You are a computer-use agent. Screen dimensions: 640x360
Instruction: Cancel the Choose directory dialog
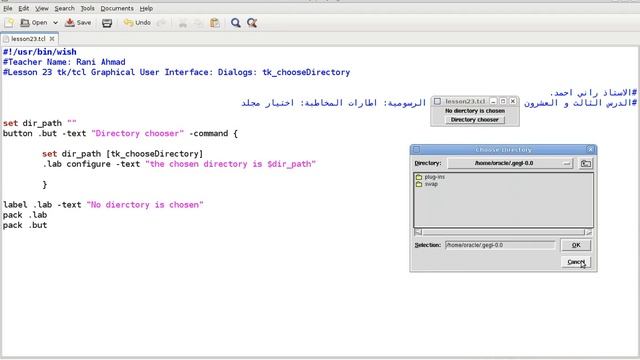coord(576,262)
